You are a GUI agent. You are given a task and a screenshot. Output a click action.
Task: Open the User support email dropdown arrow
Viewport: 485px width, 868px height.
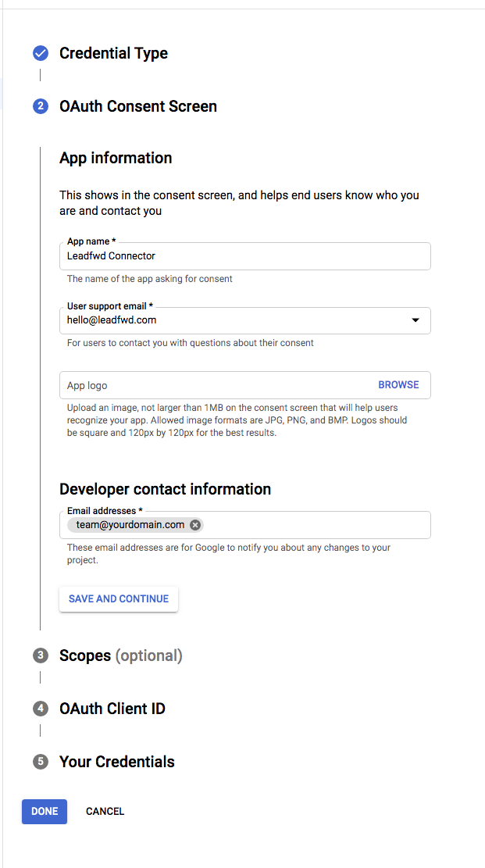click(x=415, y=320)
